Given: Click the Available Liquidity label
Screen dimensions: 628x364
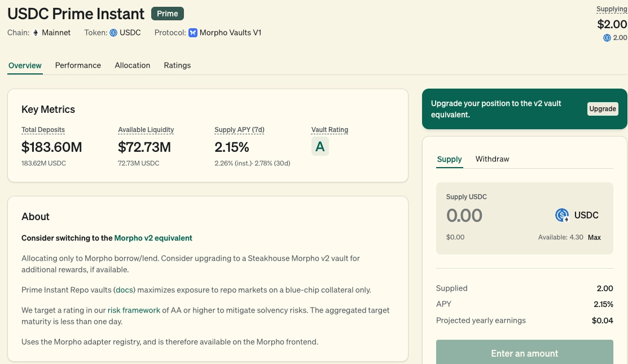Looking at the screenshot, I should [x=146, y=130].
